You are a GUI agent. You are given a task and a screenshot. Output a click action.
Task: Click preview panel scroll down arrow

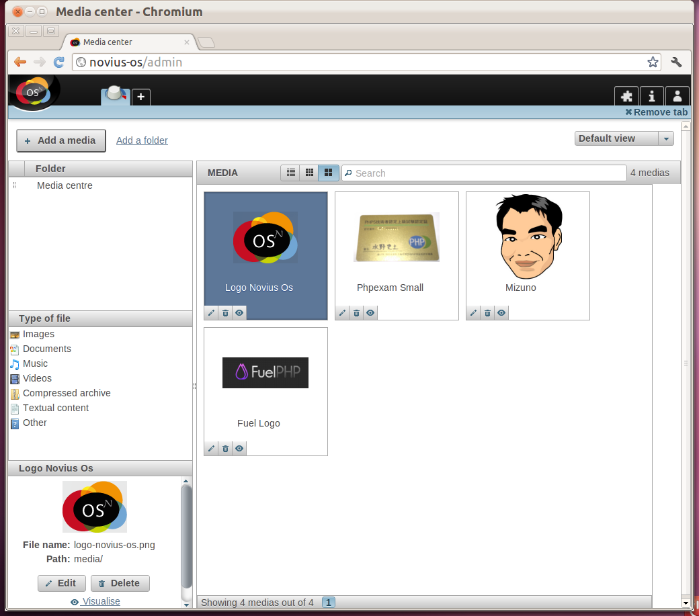[x=186, y=605]
